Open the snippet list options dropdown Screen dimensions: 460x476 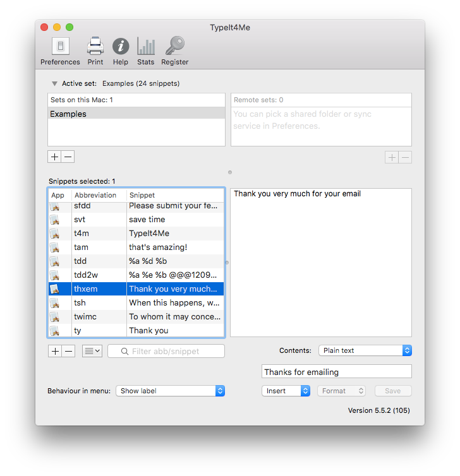[x=92, y=351]
